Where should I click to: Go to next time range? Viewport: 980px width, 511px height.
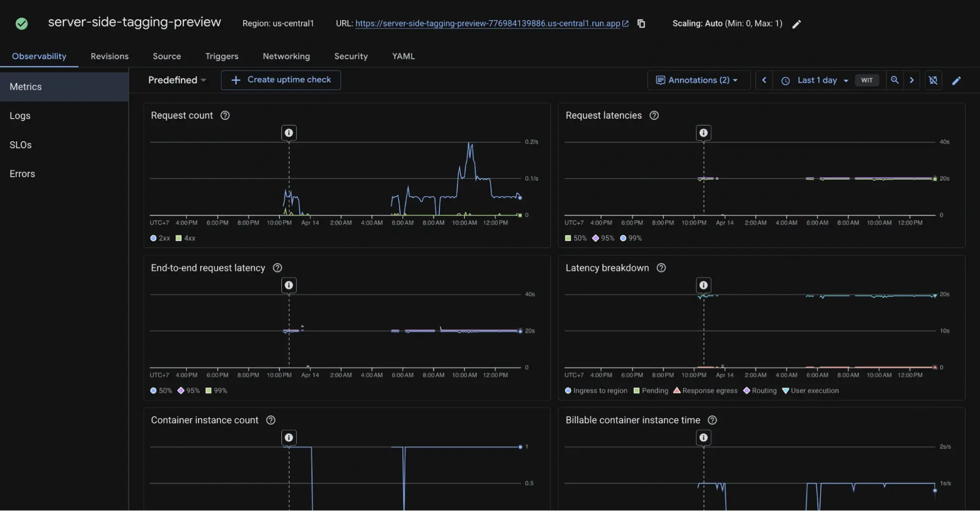[x=912, y=80]
